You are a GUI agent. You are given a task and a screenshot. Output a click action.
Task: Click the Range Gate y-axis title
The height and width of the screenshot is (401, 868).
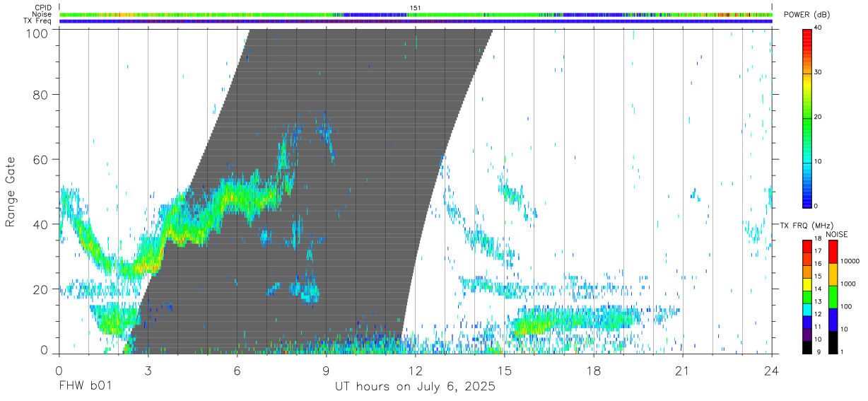[x=11, y=192]
